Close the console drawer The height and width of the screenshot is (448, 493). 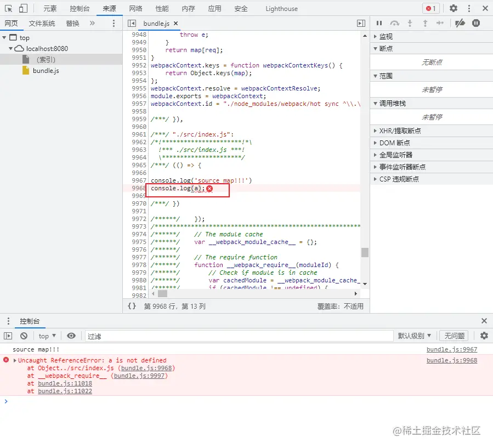(x=484, y=321)
